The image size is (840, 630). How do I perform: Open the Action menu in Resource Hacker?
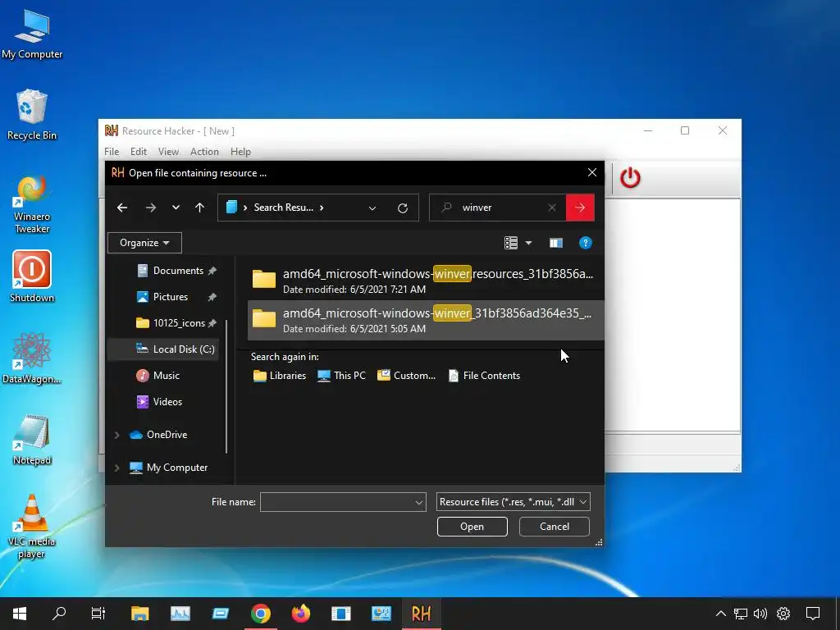click(x=204, y=152)
